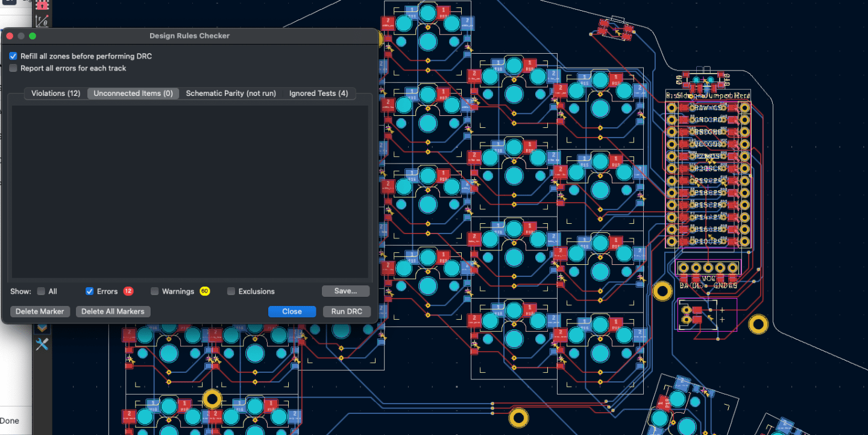
Task: Enable the Warnings filter checkbox
Action: pos(154,291)
